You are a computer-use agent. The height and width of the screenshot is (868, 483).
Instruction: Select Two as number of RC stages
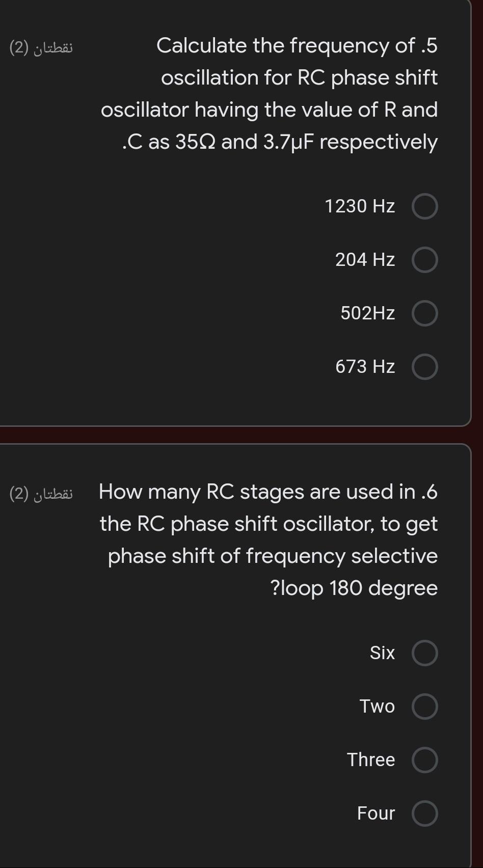click(x=424, y=707)
